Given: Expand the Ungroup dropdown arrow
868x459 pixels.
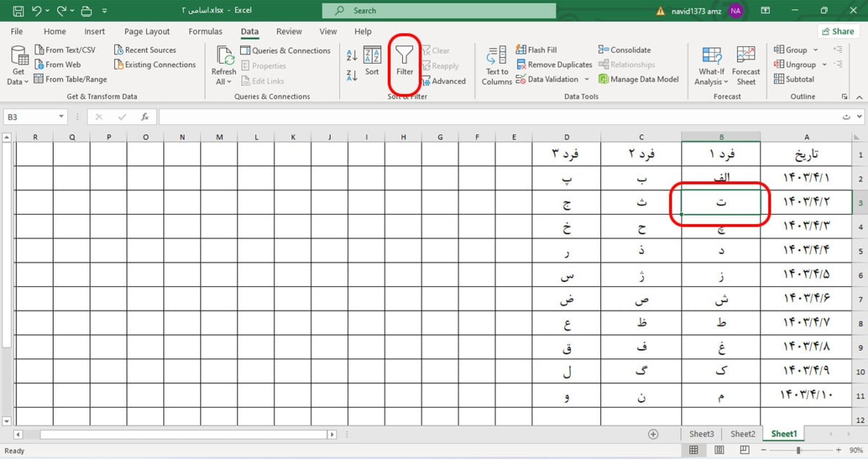Looking at the screenshot, I should point(824,65).
